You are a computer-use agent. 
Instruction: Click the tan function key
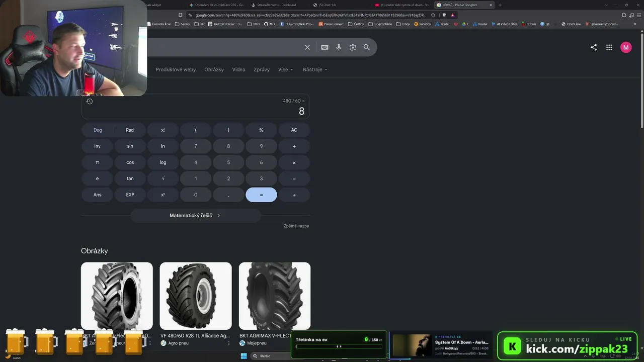(130, 178)
